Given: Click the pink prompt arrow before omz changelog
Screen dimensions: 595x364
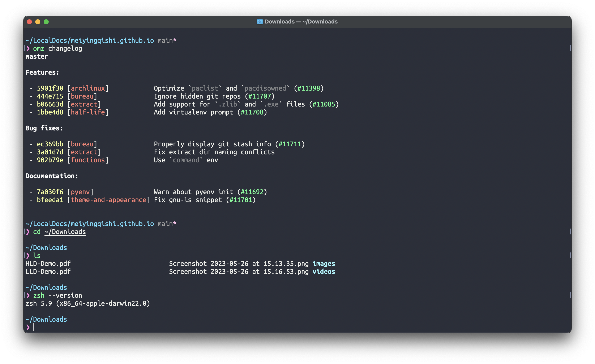Looking at the screenshot, I should tap(28, 48).
